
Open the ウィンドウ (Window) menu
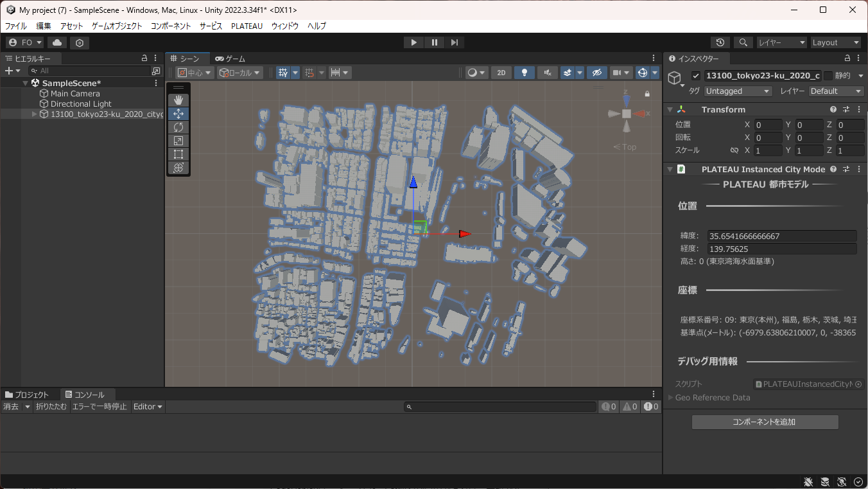[x=285, y=26]
